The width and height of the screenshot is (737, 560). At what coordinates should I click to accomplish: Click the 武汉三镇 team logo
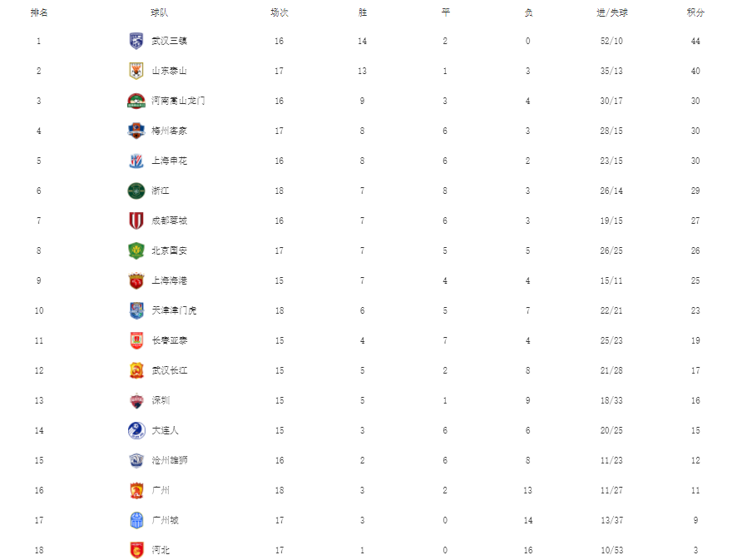click(x=136, y=41)
